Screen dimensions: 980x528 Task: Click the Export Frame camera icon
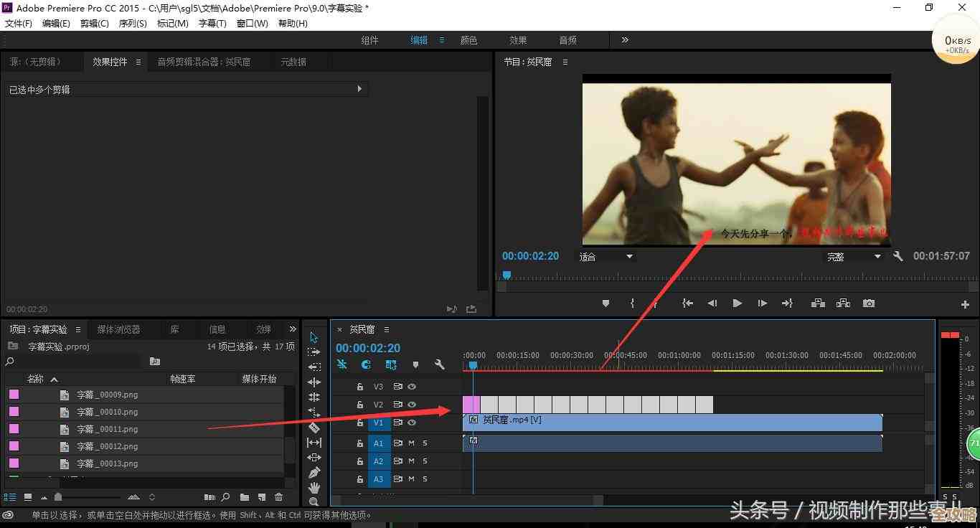pos(869,303)
